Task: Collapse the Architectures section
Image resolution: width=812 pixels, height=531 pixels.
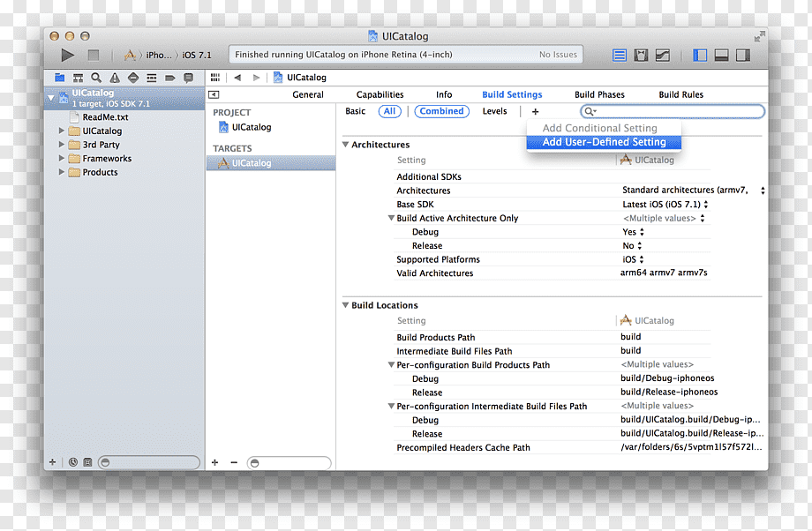Action: click(x=345, y=145)
